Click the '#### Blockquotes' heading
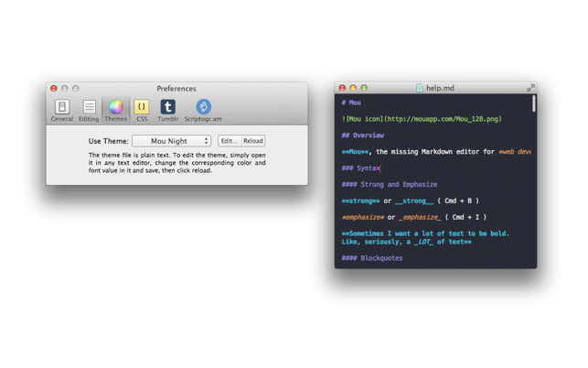 tap(372, 258)
